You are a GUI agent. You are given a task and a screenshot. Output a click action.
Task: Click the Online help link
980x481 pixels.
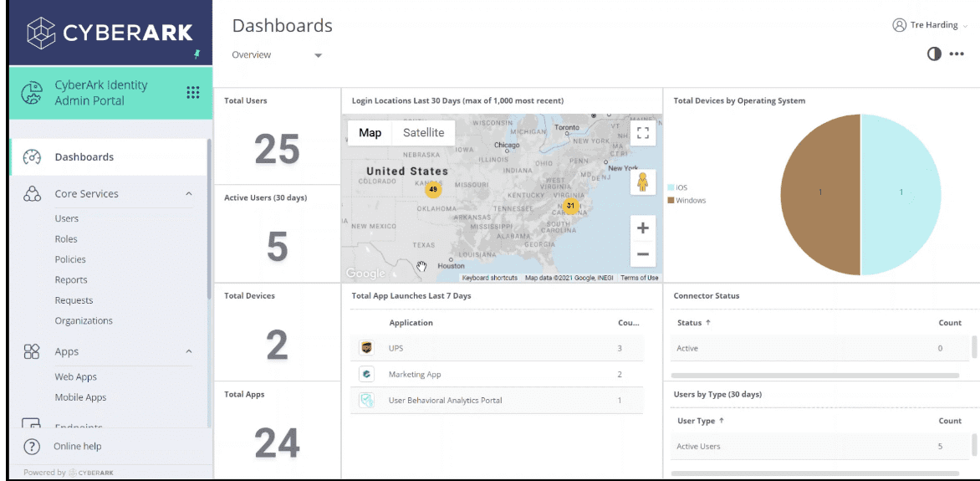tap(78, 447)
